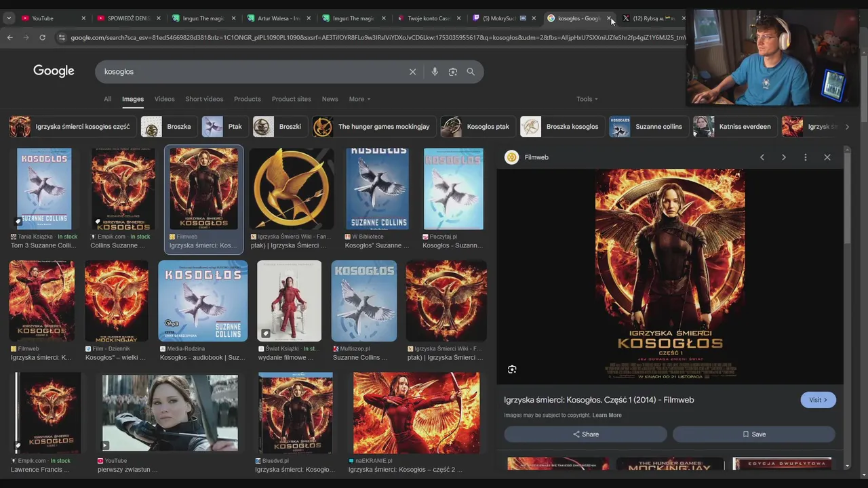The image size is (868, 488).
Task: Click Filmweb logo icon in preview header
Action: tap(512, 157)
